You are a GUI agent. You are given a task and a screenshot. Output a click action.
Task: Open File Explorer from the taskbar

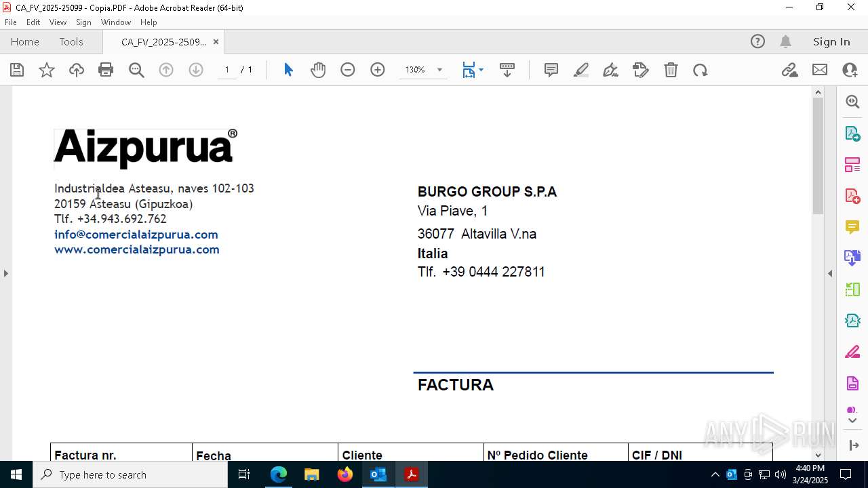[x=311, y=474]
